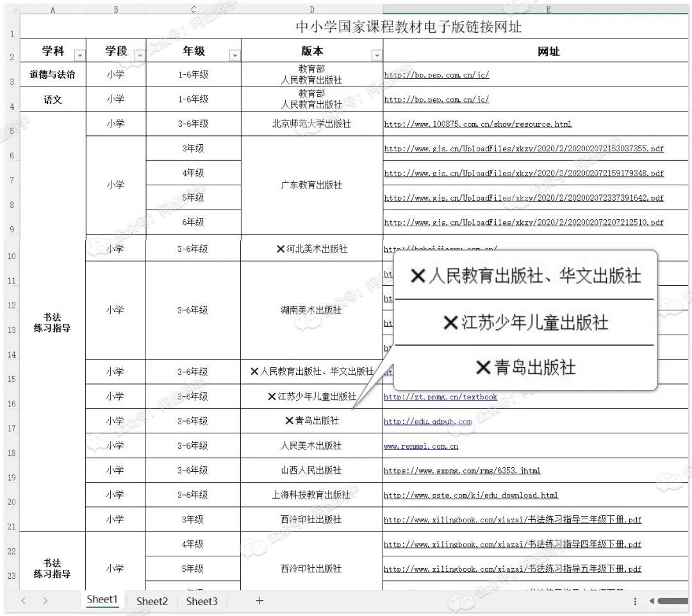Open the 学段 column filter dropdown
692x616 pixels.
point(140,56)
